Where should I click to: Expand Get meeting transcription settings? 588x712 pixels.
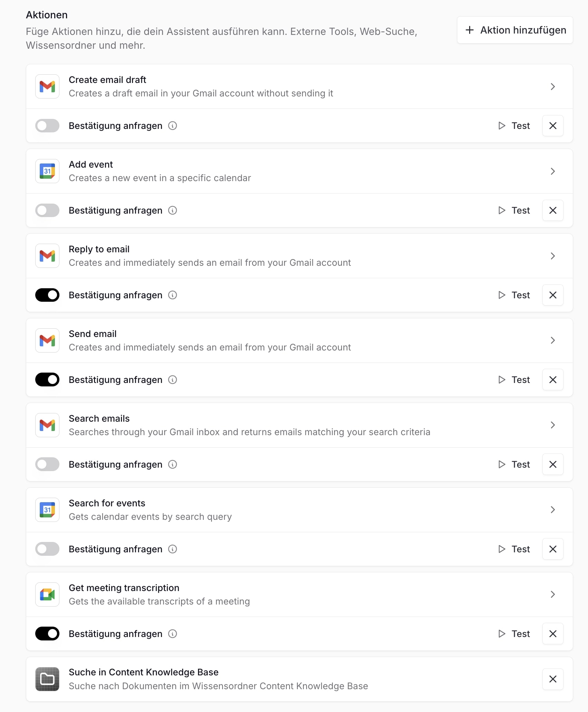(x=553, y=594)
